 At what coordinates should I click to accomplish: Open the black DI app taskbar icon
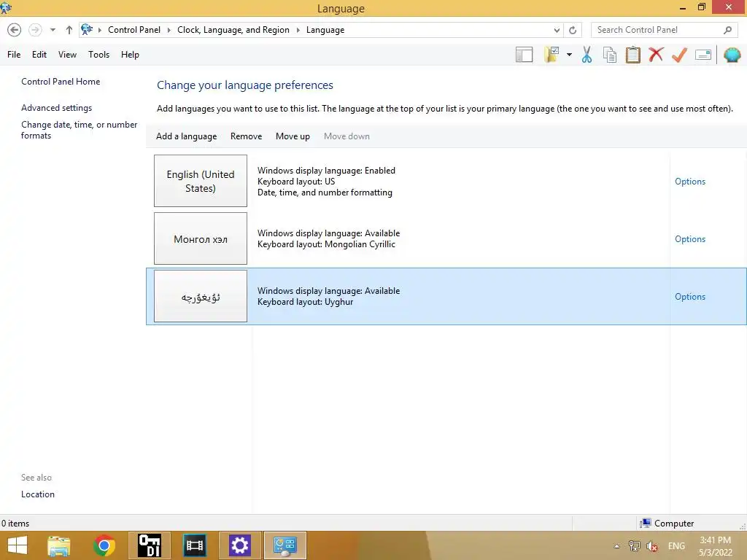click(149, 545)
